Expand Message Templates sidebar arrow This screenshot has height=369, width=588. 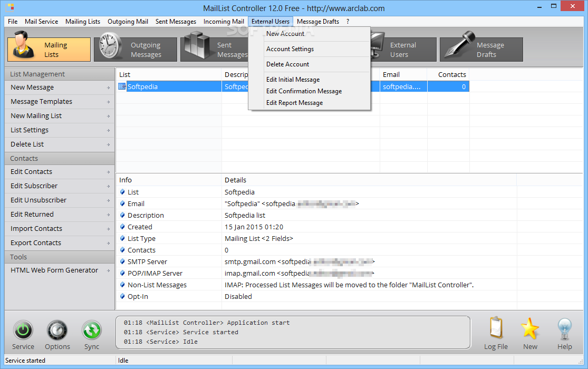click(x=109, y=102)
